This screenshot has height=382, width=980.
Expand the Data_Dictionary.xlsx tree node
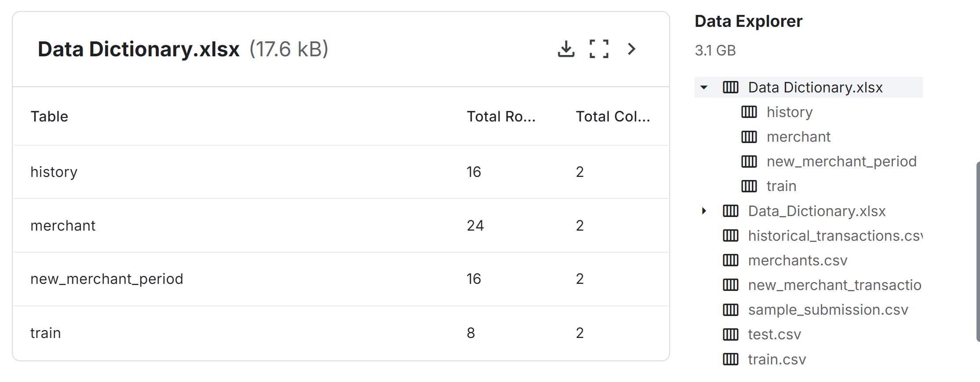(704, 211)
